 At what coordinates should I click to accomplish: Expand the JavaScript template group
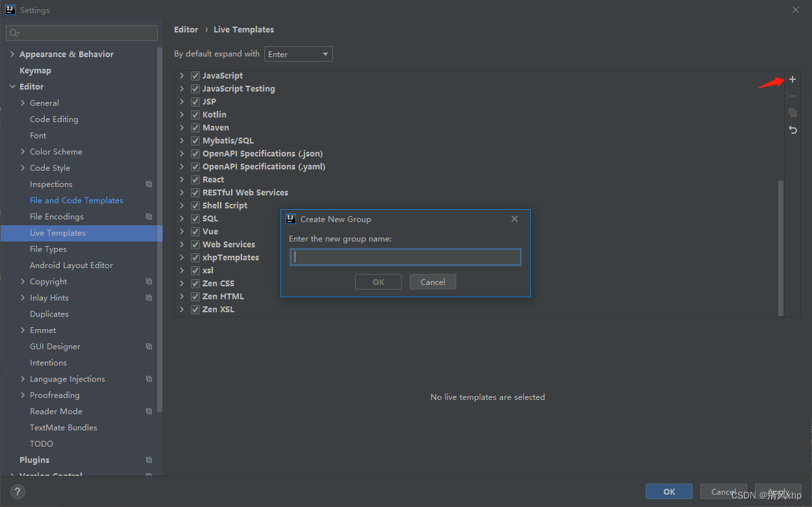pos(182,76)
